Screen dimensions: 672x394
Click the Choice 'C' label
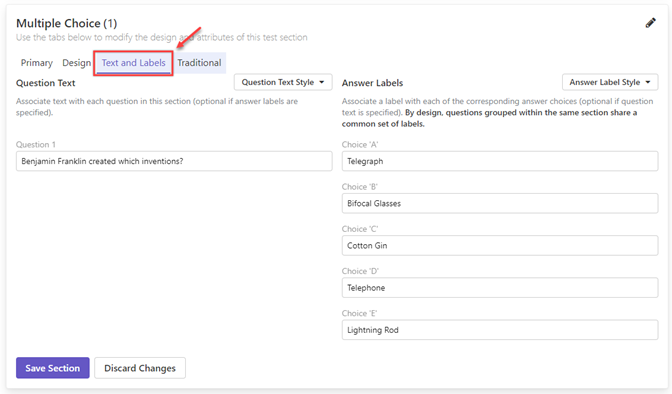360,229
